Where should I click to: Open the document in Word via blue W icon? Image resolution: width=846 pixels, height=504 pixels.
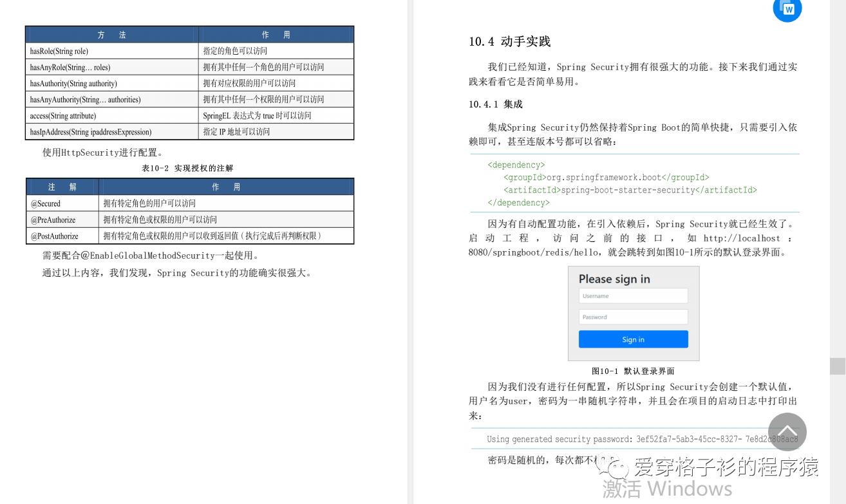pyautogui.click(x=787, y=8)
